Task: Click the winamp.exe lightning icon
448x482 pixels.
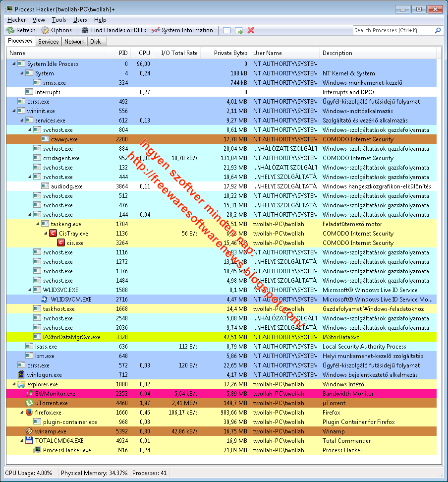Action: coord(29,431)
